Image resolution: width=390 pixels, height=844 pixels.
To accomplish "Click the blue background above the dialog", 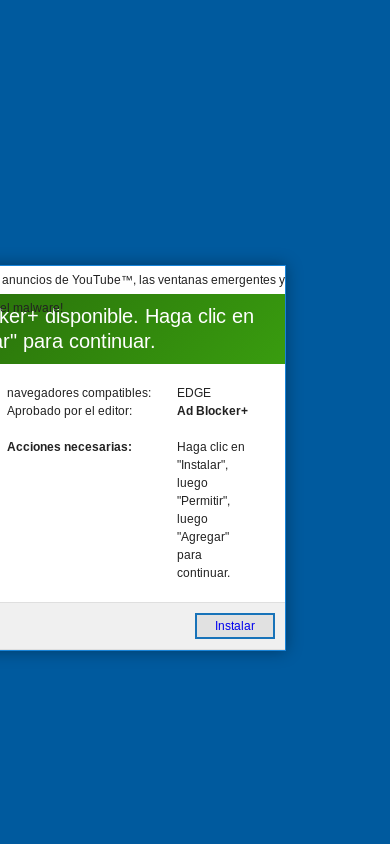I will tap(195, 132).
